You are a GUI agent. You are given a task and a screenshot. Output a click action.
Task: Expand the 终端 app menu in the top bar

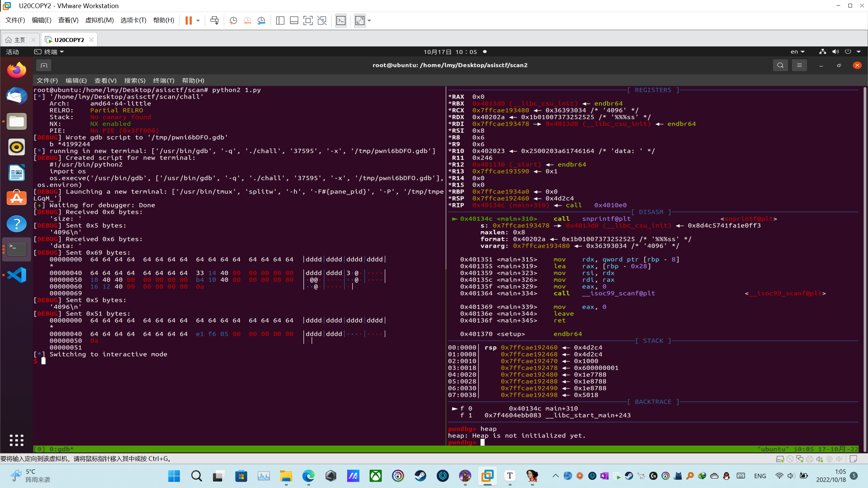click(49, 52)
